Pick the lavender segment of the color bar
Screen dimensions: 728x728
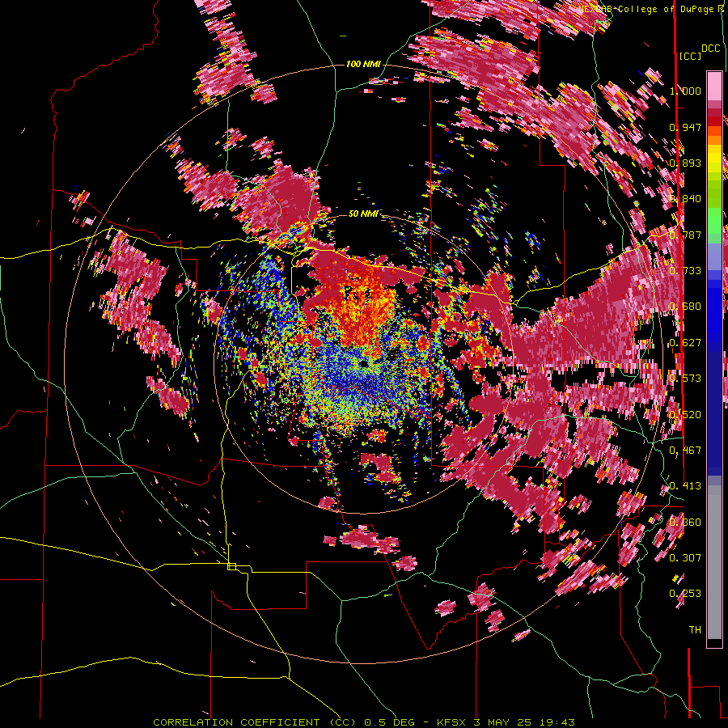pyautogui.click(x=714, y=258)
